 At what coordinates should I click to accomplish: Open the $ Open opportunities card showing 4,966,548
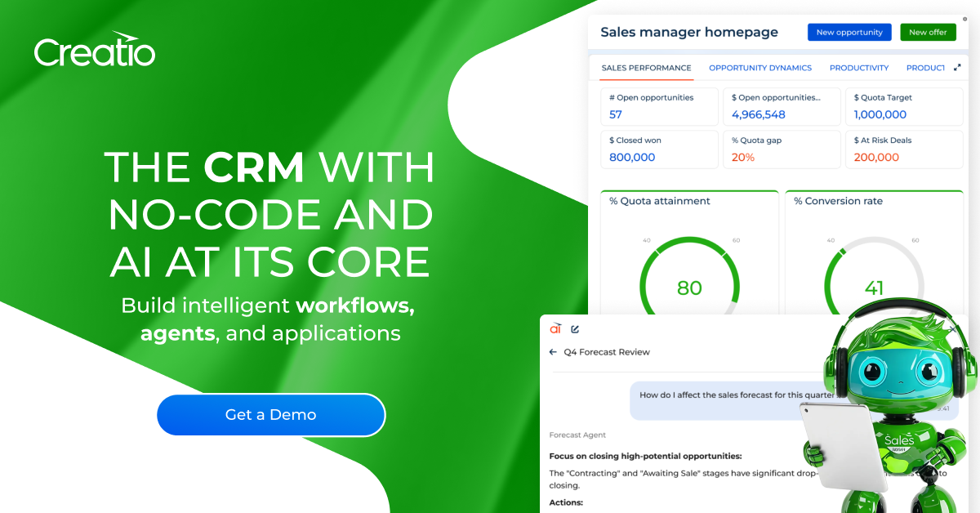click(782, 106)
